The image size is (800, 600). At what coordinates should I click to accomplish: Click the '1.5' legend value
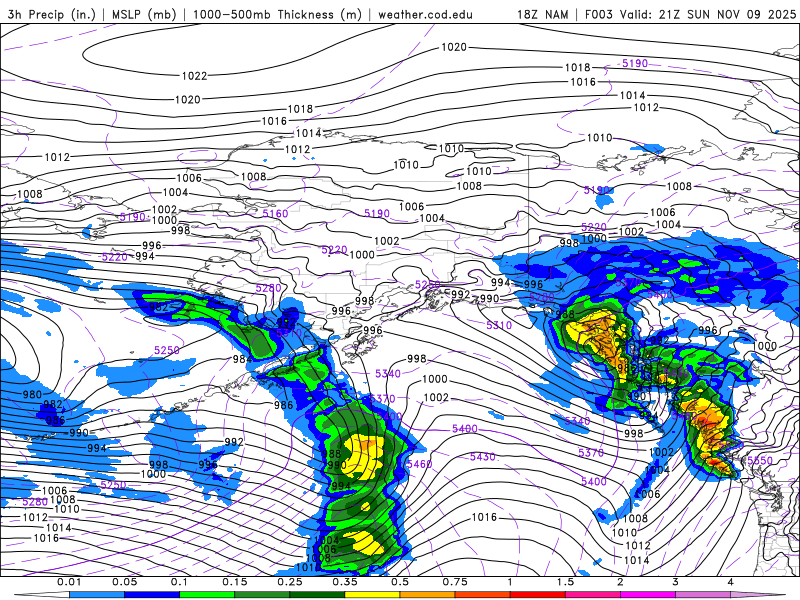pos(565,582)
